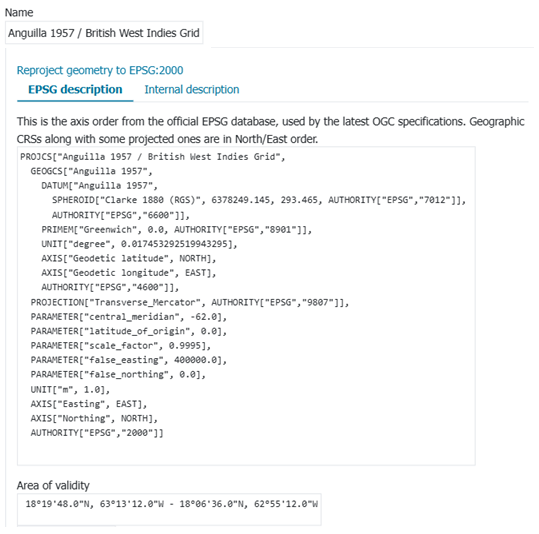The height and width of the screenshot is (534, 539).
Task: Click the scale_factor parameter line
Action: click(x=121, y=345)
